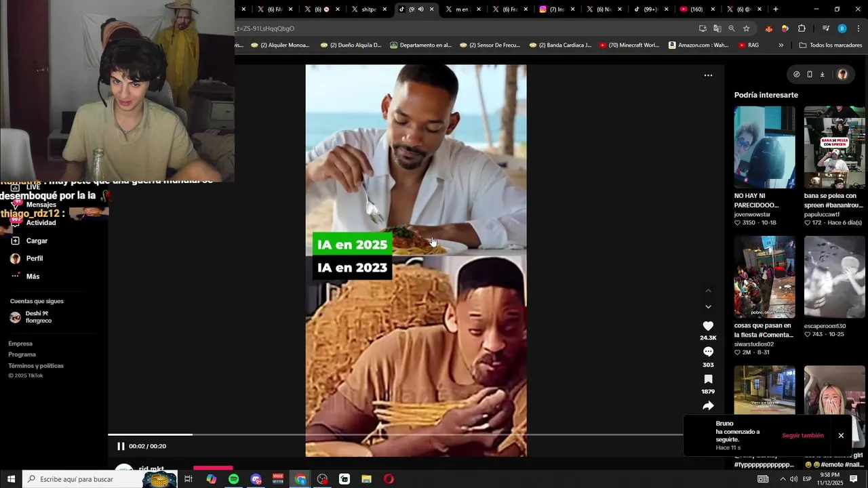Open the 'Departamento en al...' bookmark
Image resolution: width=868 pixels, height=488 pixels.
tap(421, 45)
